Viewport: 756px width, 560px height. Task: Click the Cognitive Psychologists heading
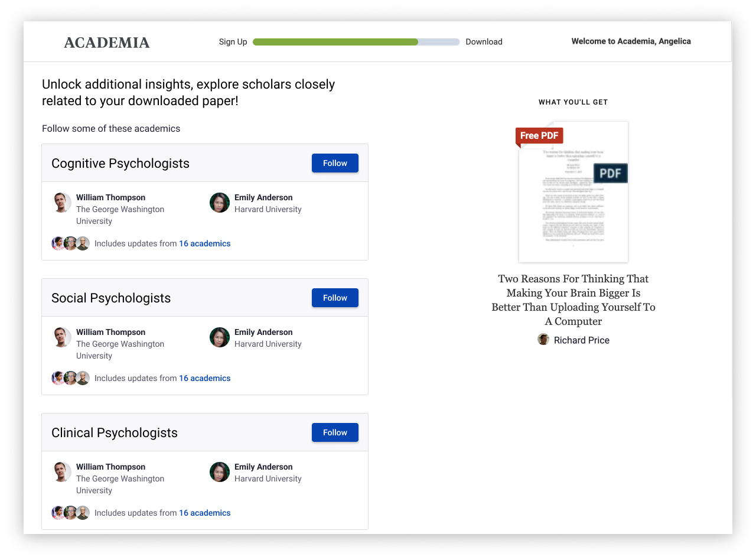pos(120,164)
